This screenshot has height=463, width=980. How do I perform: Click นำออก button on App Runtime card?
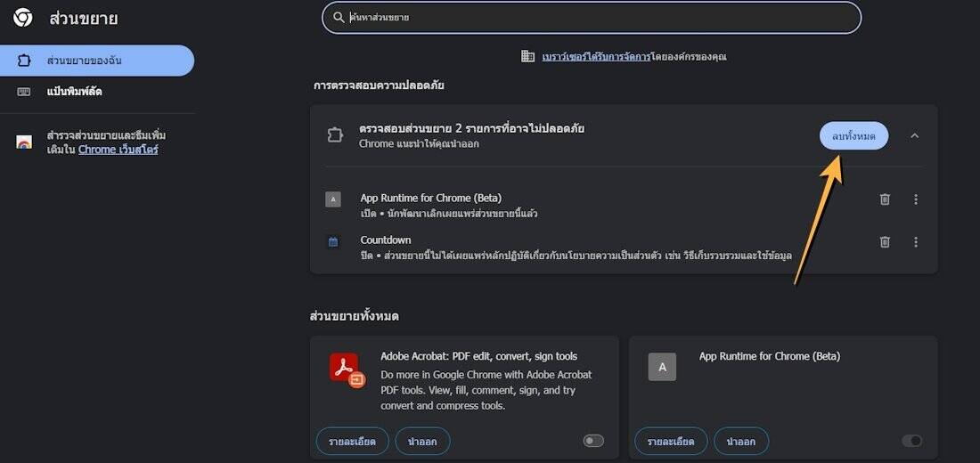[x=740, y=441]
